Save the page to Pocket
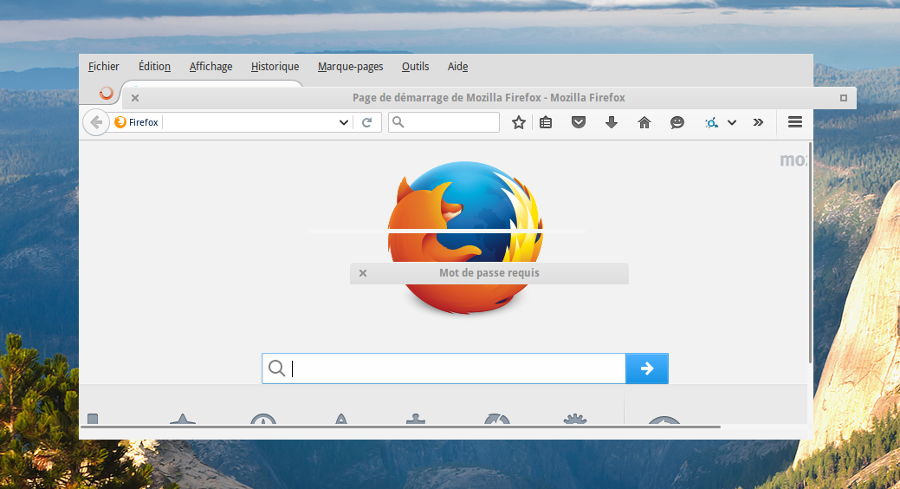This screenshot has height=489, width=900. point(578,122)
